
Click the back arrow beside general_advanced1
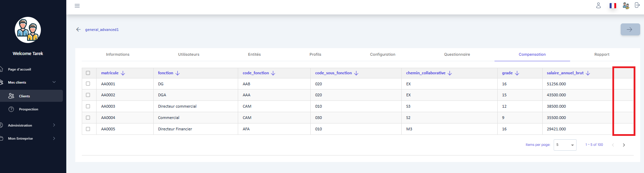[x=78, y=30]
